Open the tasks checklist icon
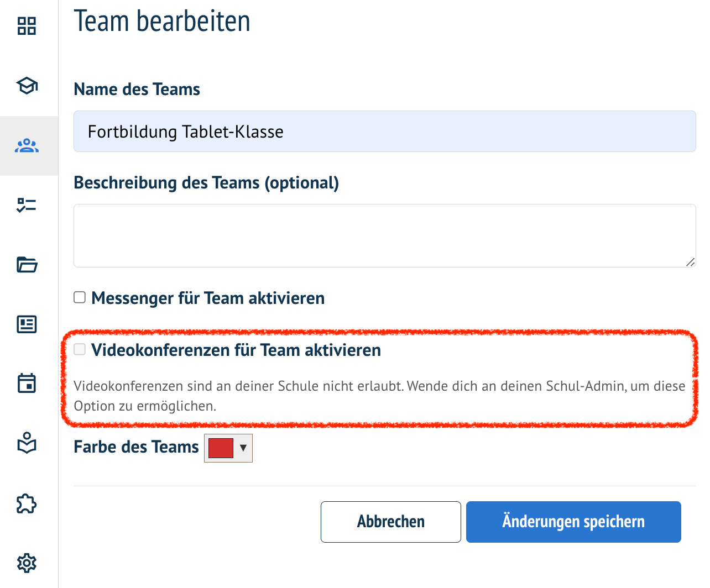Viewport: 710px width, 588px height. tap(27, 206)
